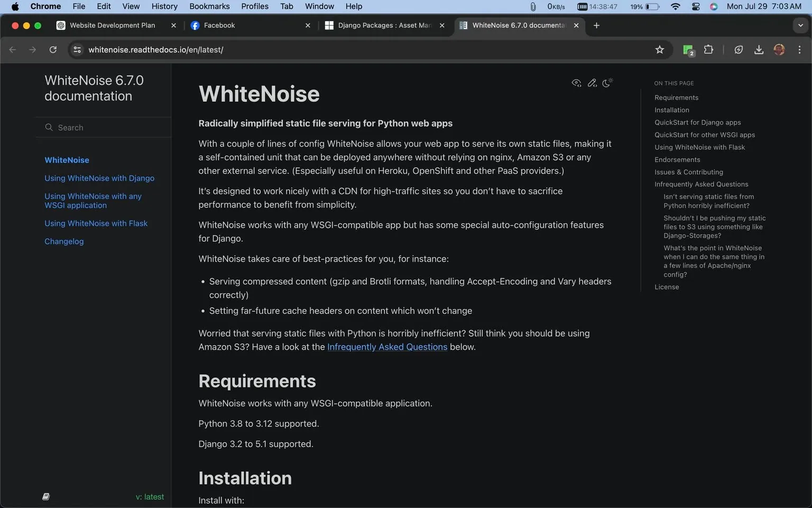
Task: View page source using the eye icon
Action: pyautogui.click(x=576, y=83)
